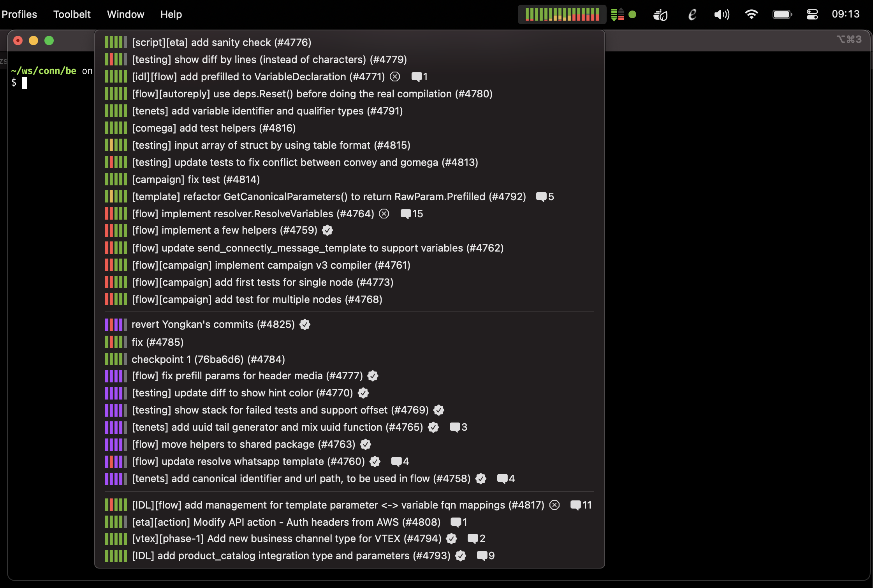
Task: Click the 11 comments bubble on PR #4817
Action: tap(581, 505)
